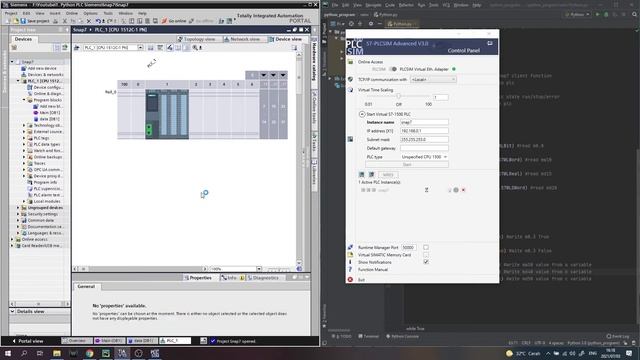Open the Add new device item icon
The height and width of the screenshot is (360, 640).
click(x=24, y=69)
